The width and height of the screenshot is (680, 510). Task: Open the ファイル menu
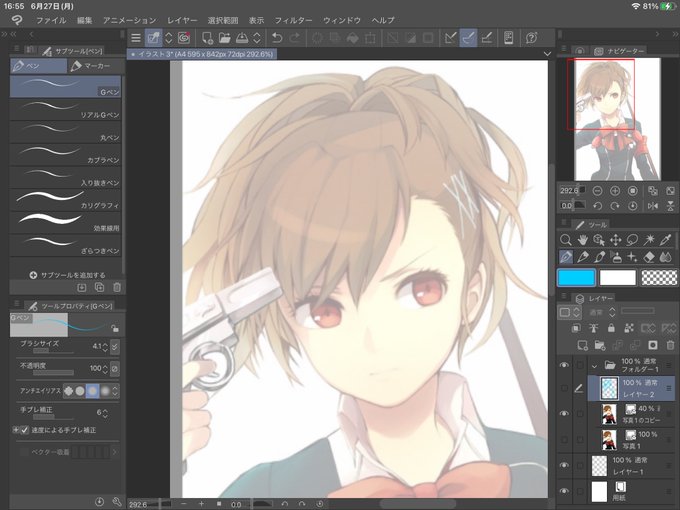coord(51,20)
